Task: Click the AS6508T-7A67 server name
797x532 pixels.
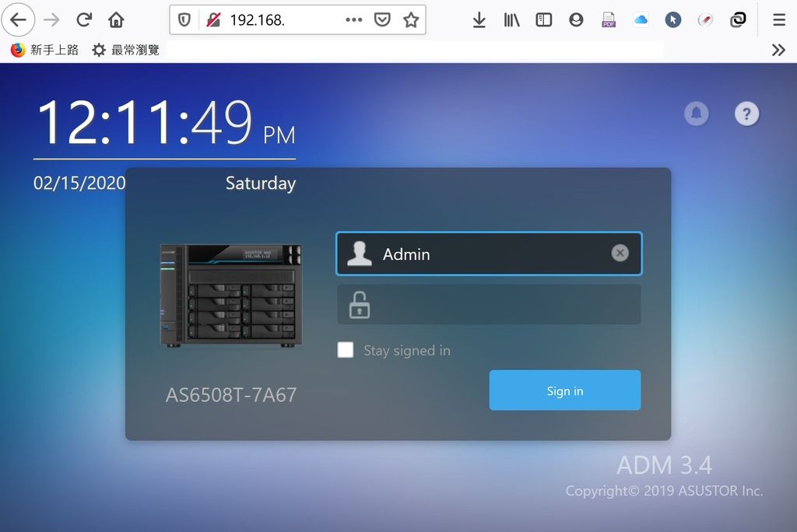Action: (x=231, y=395)
